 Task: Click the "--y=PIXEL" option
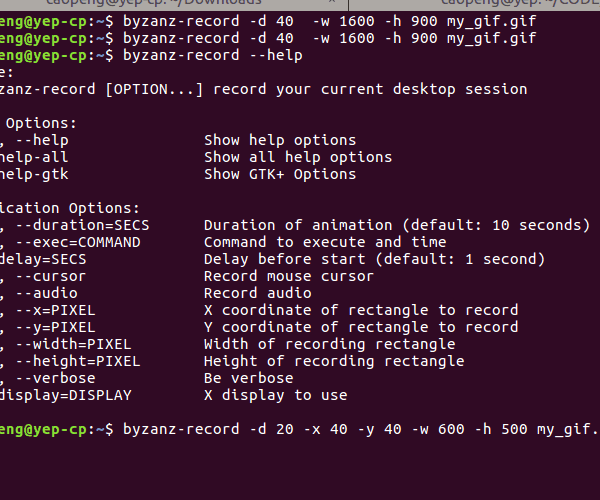(x=62, y=327)
